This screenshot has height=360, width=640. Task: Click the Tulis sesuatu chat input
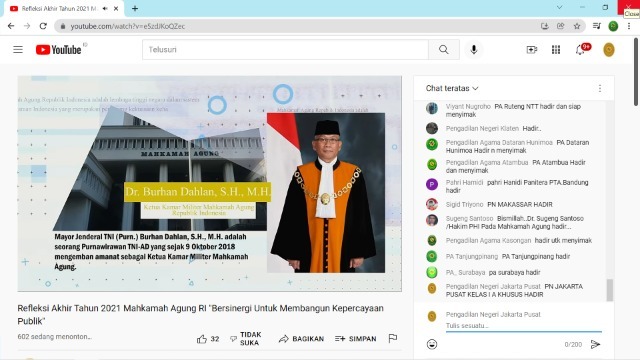coord(524,326)
